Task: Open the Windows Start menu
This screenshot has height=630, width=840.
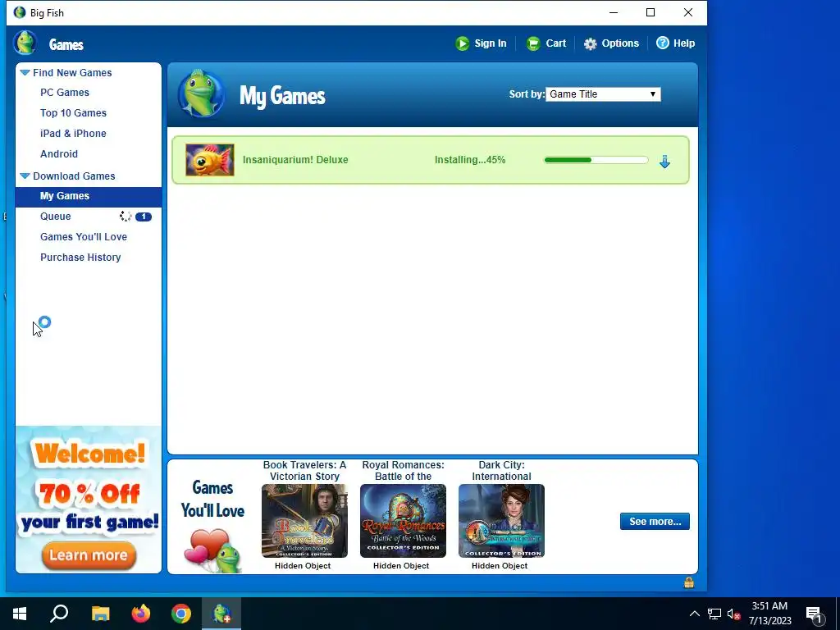Action: tap(20, 614)
